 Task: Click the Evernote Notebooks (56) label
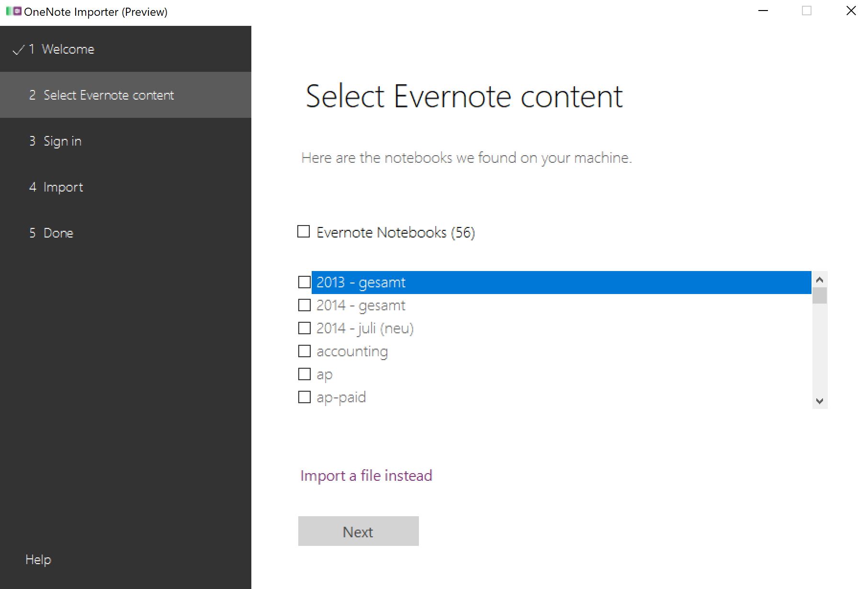click(395, 232)
